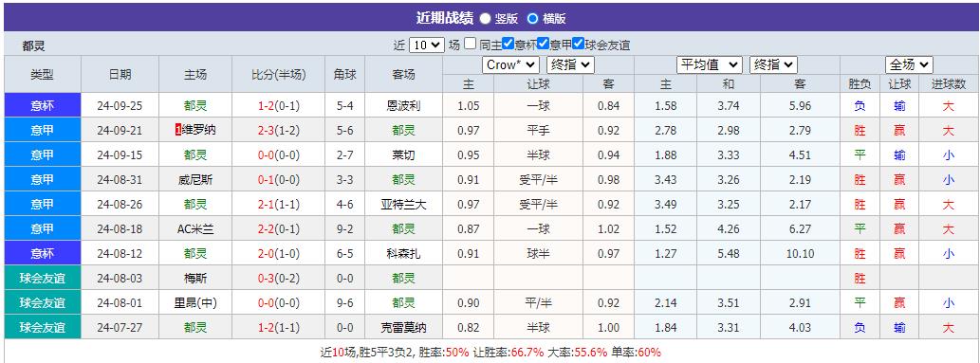980x363 pixels.
Task: Click 都灵 away team in 梅斯 row
Action: (x=404, y=279)
